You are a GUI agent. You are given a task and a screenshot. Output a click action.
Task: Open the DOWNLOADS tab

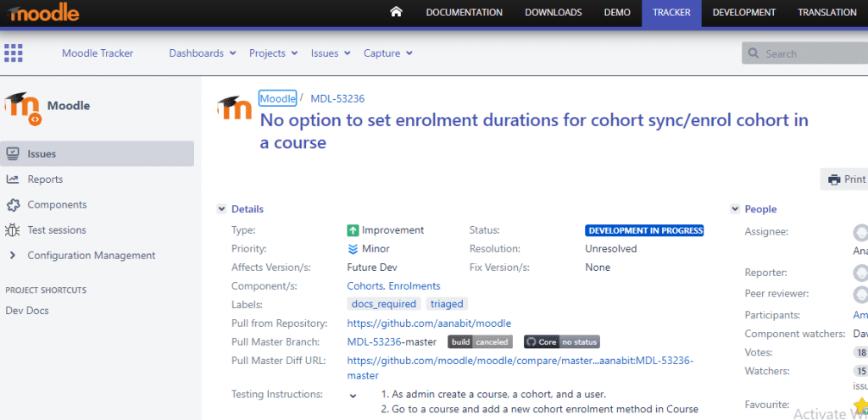point(554,13)
